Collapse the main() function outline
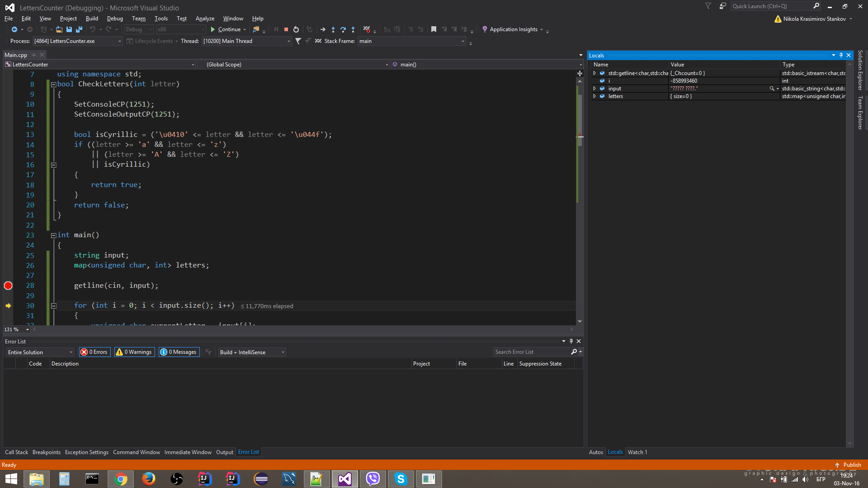Viewport: 868px width, 488px height. pyautogui.click(x=54, y=235)
